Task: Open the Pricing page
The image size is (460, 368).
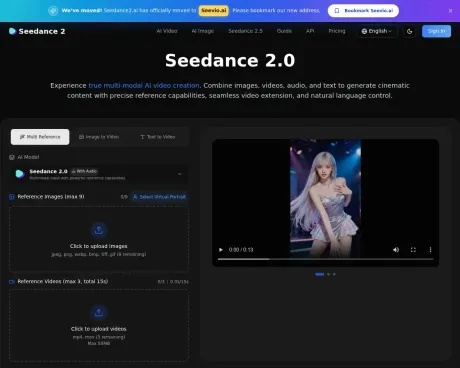Action: point(337,31)
